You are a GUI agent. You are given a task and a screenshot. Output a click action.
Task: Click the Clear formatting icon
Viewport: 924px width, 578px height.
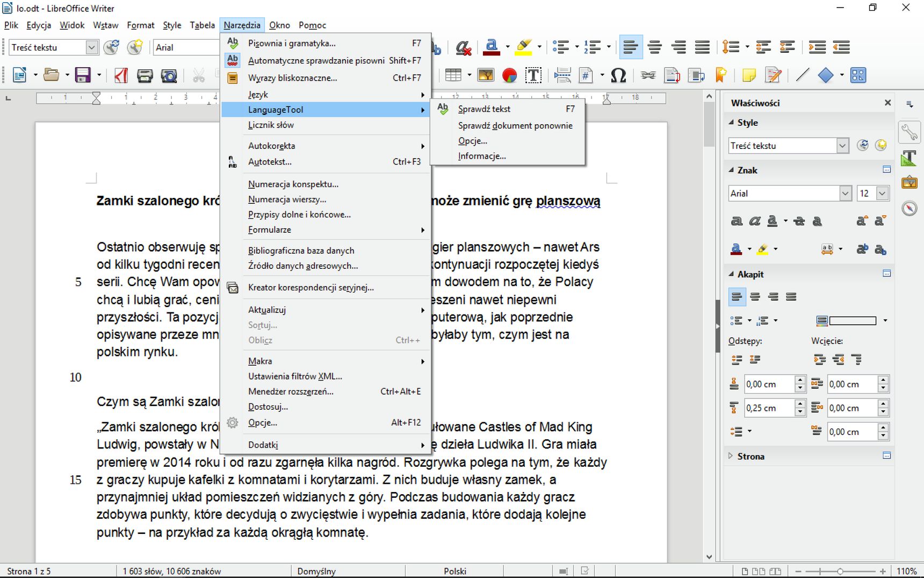coord(463,47)
